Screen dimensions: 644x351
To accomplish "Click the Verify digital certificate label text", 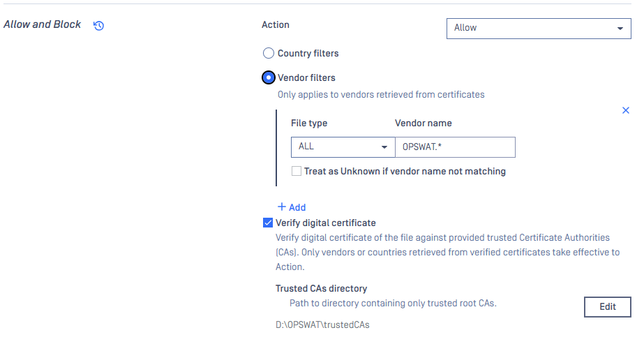I will [x=326, y=223].
